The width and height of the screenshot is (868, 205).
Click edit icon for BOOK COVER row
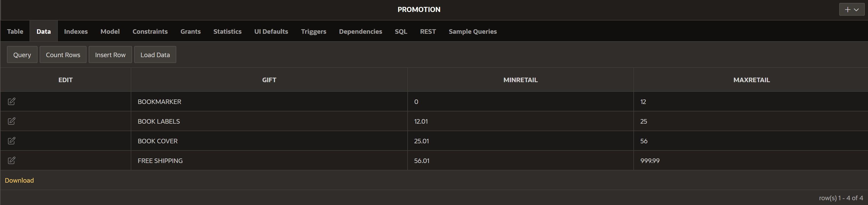pos(11,141)
